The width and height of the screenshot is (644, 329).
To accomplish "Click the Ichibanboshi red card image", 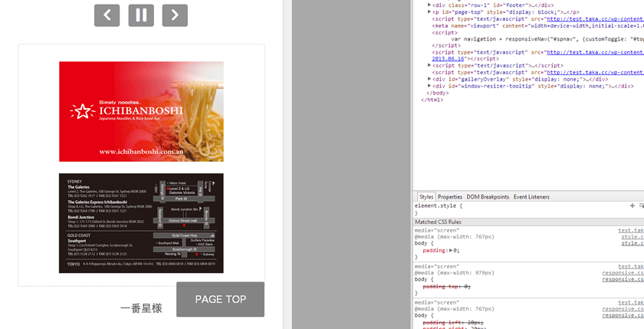I will tap(141, 111).
